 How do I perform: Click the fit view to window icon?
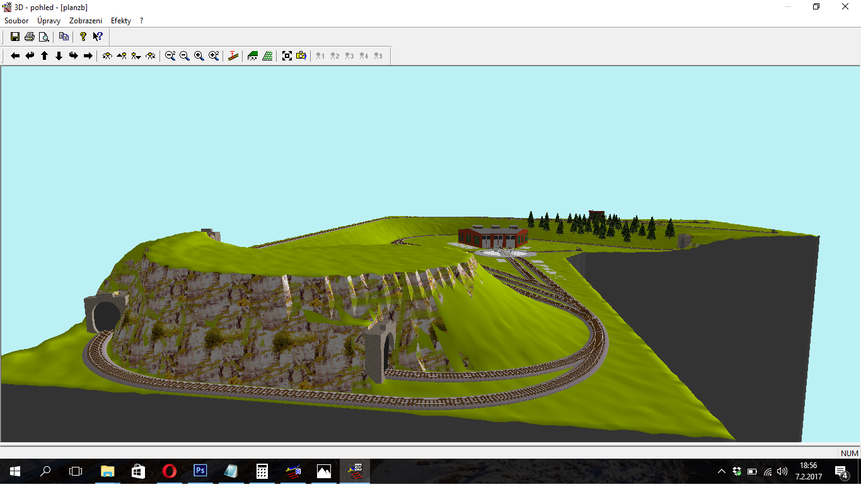(287, 56)
